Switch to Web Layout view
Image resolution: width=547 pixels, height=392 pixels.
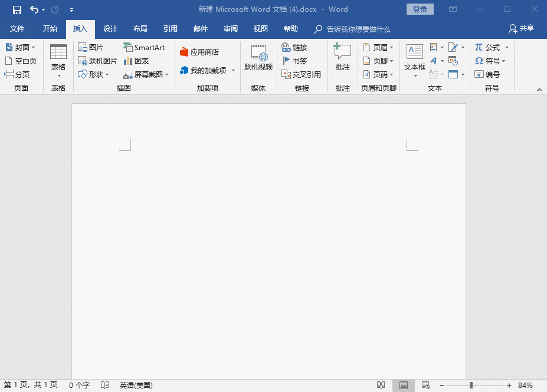425,385
